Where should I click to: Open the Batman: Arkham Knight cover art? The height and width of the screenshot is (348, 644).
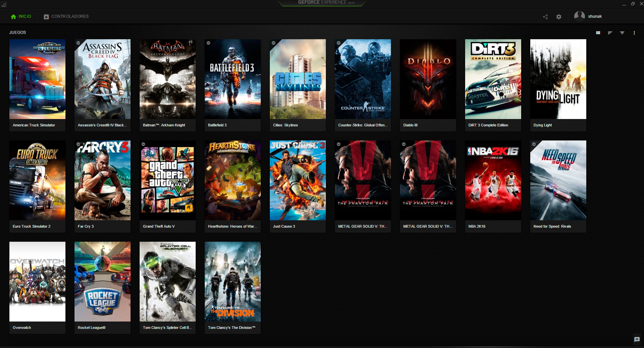coord(167,79)
